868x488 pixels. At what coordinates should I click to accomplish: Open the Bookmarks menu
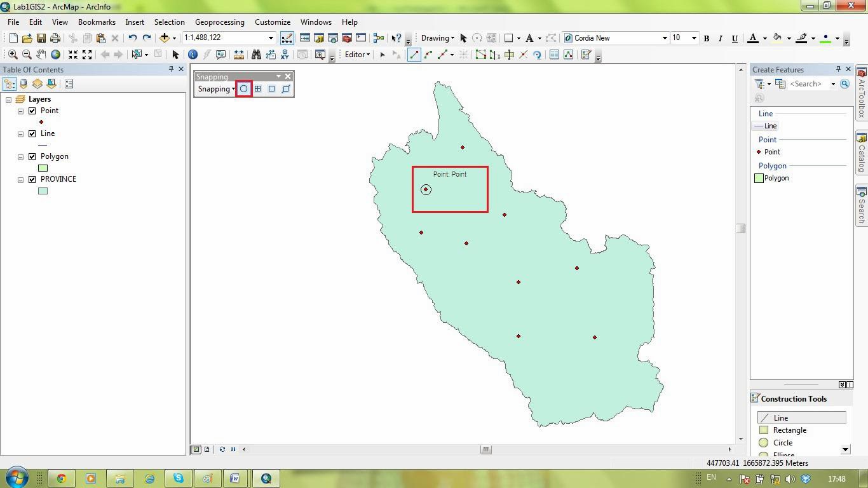click(97, 22)
